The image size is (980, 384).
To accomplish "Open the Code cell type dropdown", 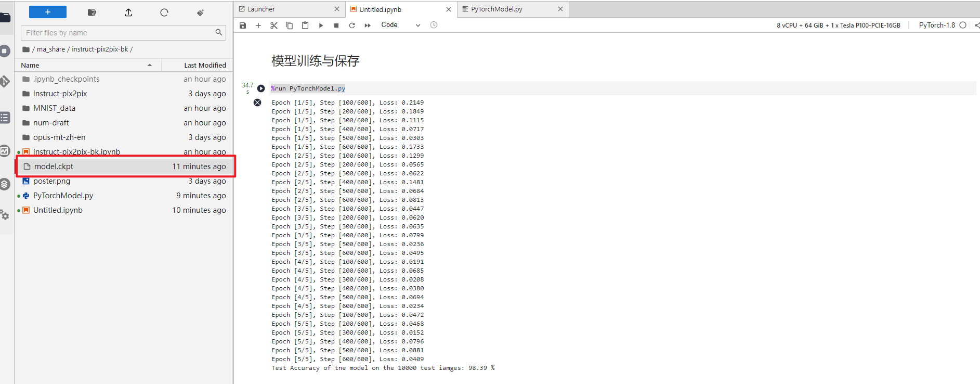I will click(400, 25).
